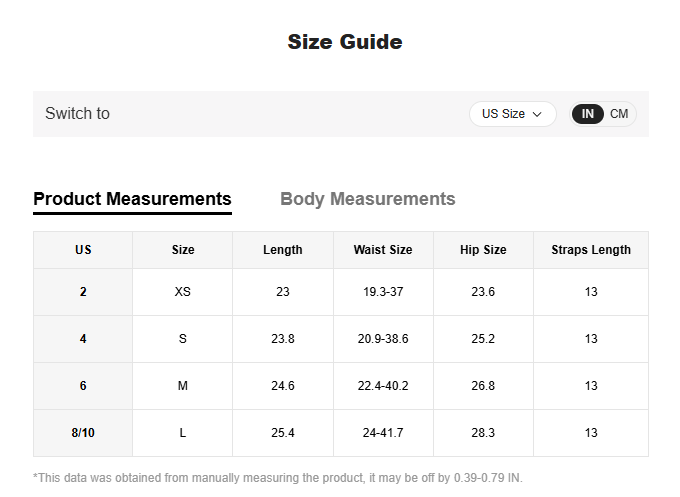Click the US column header
Image resolution: width=680 pixels, height=497 pixels.
click(x=83, y=250)
